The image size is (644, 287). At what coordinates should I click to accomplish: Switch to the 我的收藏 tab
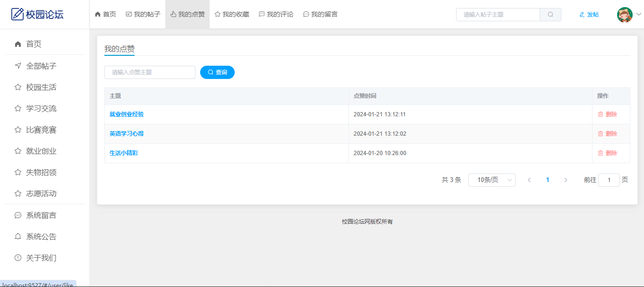(x=231, y=15)
